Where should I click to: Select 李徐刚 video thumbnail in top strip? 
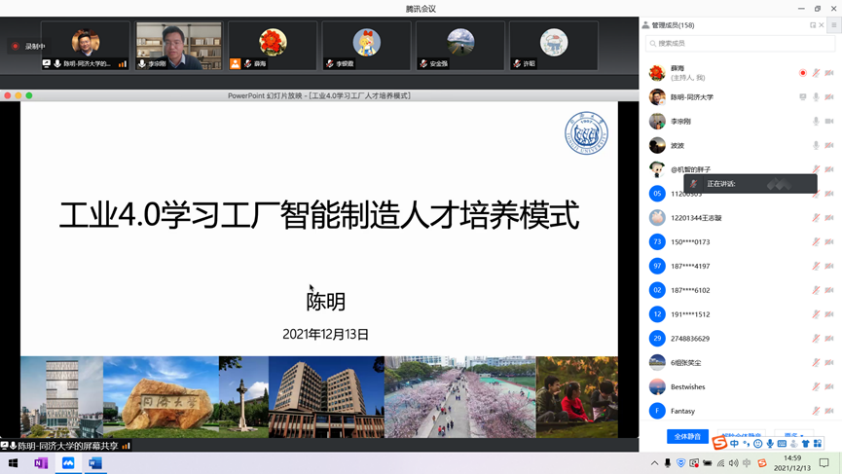point(178,46)
